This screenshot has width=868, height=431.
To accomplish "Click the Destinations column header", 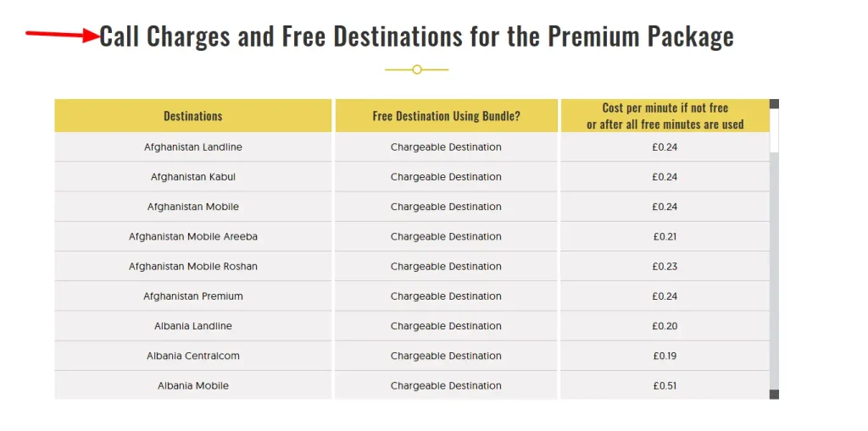I will pos(193,116).
